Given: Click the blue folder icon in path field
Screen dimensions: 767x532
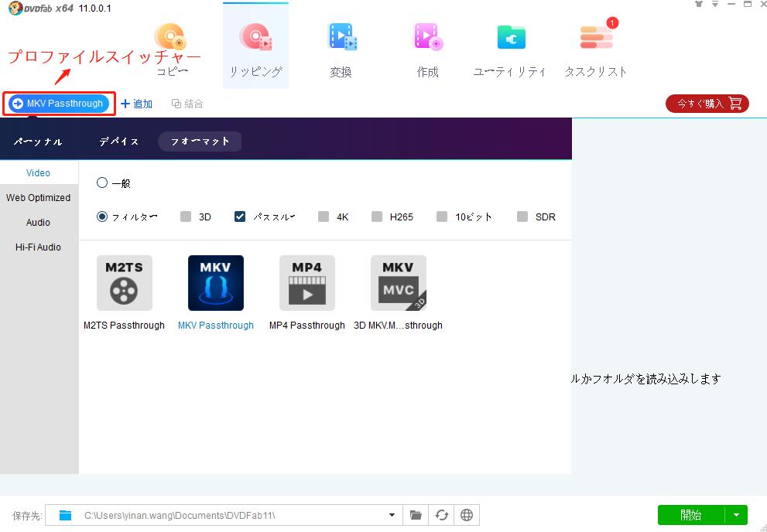Looking at the screenshot, I should (65, 515).
